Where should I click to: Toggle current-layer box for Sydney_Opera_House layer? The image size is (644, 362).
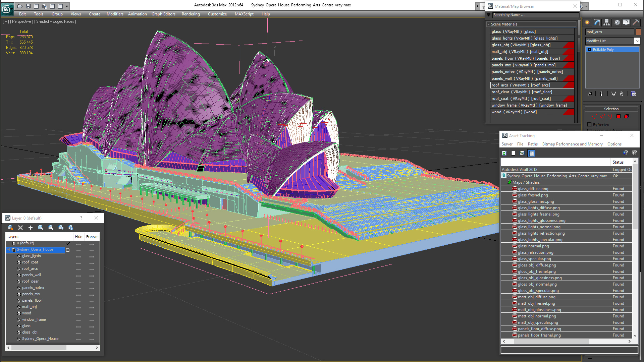[68, 250]
